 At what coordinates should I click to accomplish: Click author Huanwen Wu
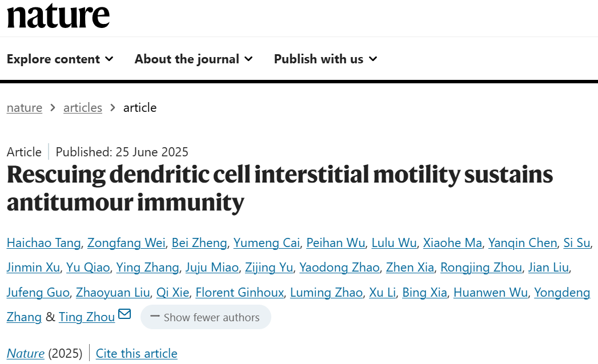pyautogui.click(x=491, y=293)
